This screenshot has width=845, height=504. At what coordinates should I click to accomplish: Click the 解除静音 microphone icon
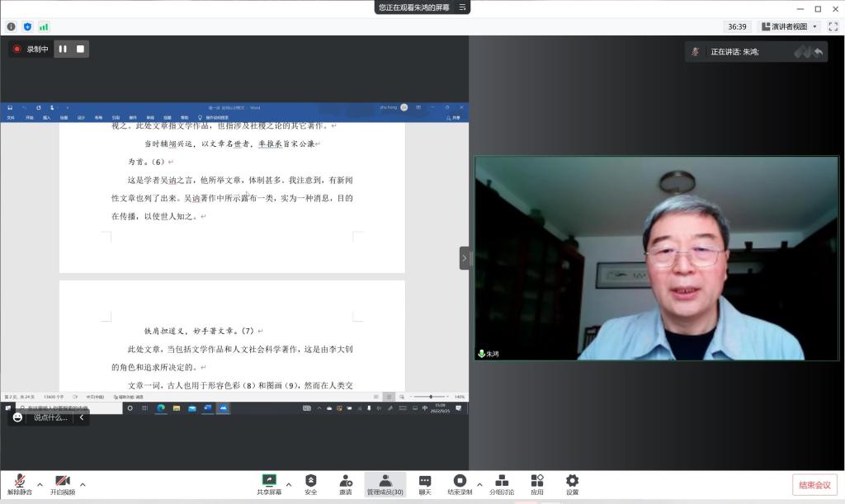[19, 481]
